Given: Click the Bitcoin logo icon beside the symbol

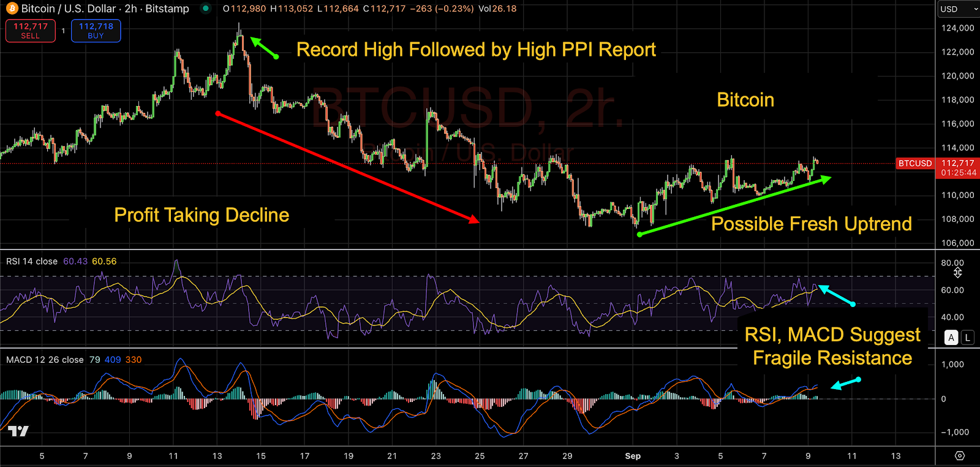Looking at the screenshot, I should click(x=12, y=9).
